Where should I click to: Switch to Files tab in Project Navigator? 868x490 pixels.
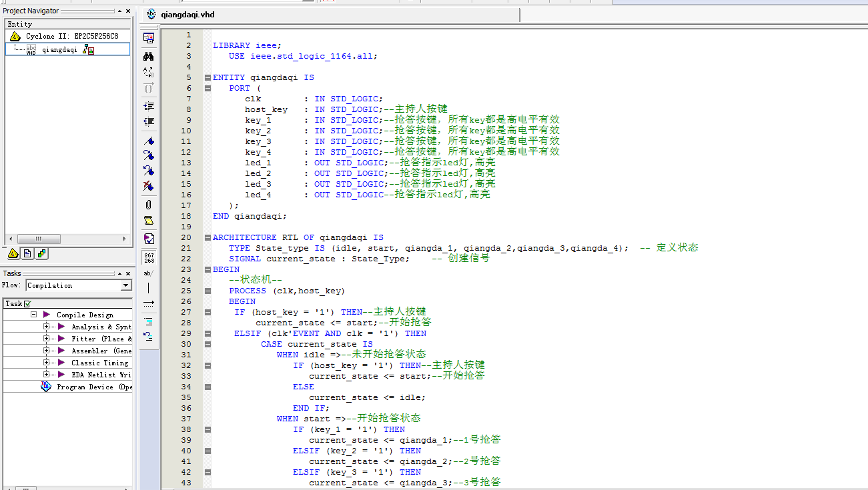coord(27,253)
